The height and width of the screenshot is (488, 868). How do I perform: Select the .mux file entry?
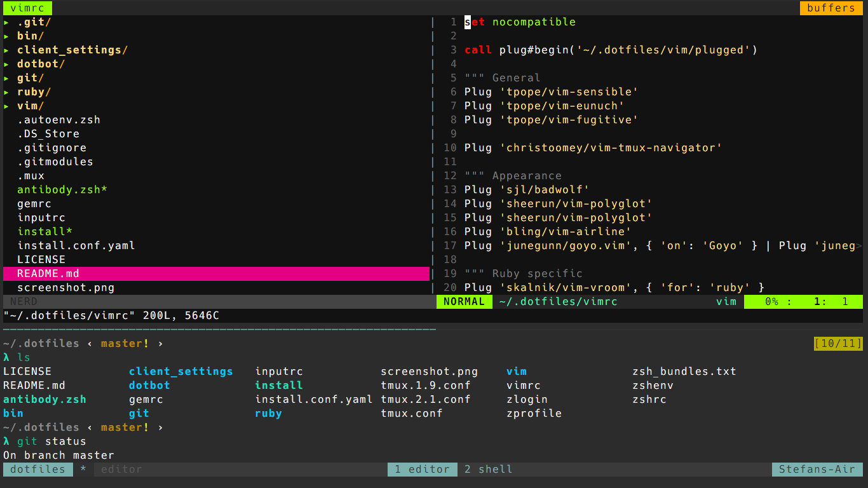click(31, 176)
